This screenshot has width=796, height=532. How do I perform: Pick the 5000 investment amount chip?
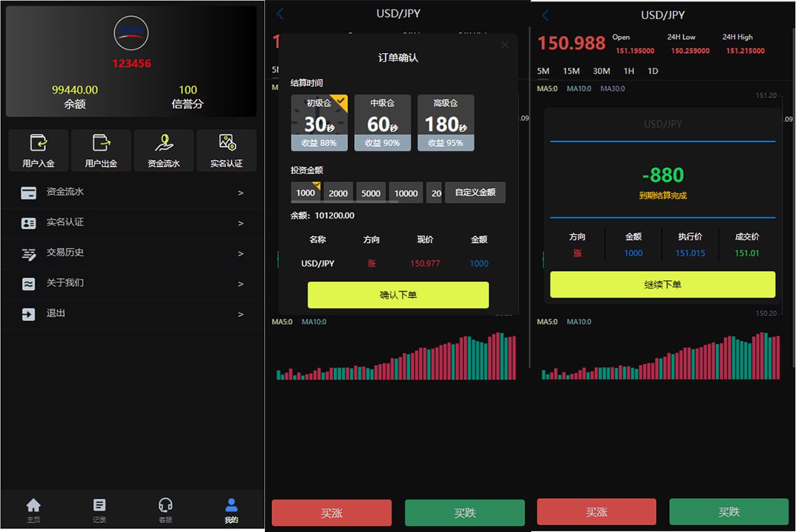(x=371, y=193)
